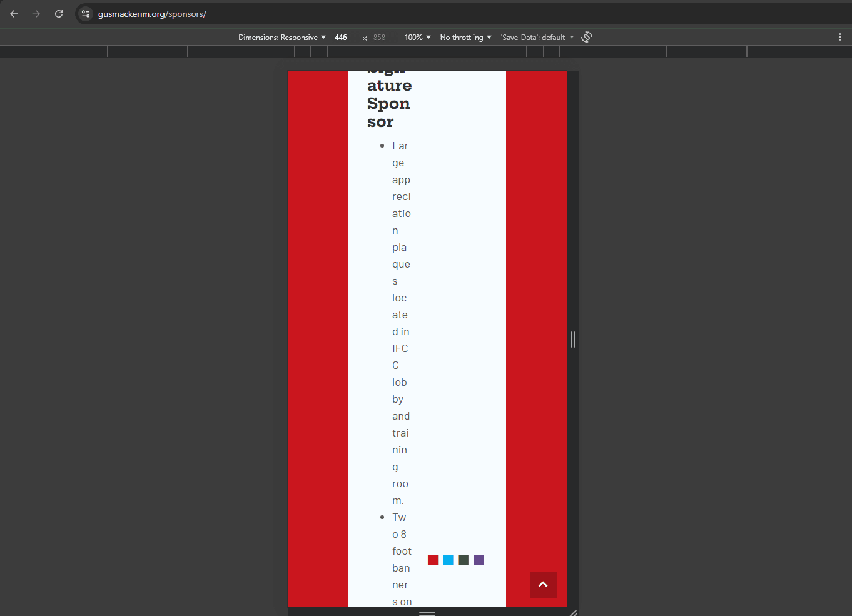Open the 'Save-Data': default dropdown
Image resolution: width=852 pixels, height=616 pixels.
pyautogui.click(x=537, y=38)
